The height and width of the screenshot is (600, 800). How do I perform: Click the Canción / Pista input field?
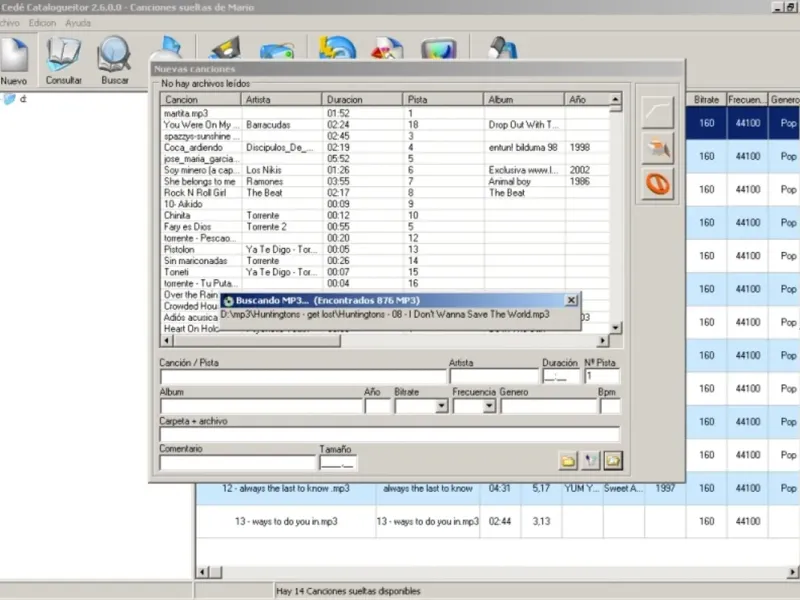[302, 377]
